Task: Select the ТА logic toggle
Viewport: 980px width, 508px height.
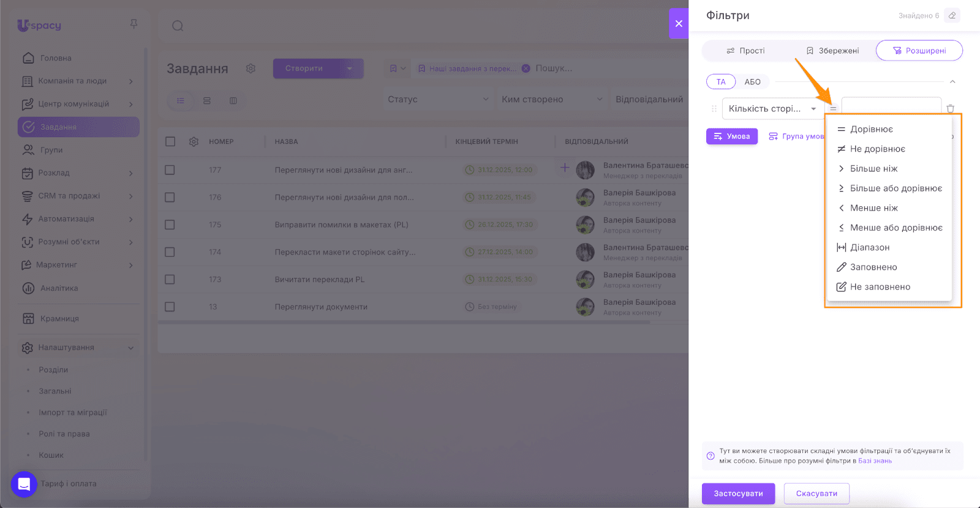Action: pos(721,82)
